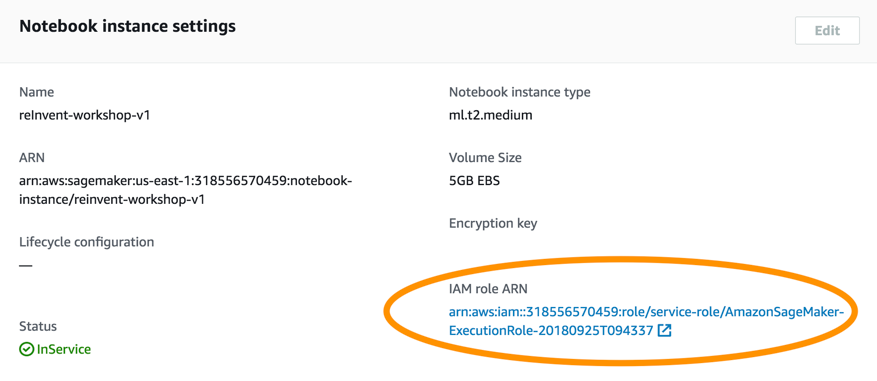Select the InService status text

coord(63,350)
